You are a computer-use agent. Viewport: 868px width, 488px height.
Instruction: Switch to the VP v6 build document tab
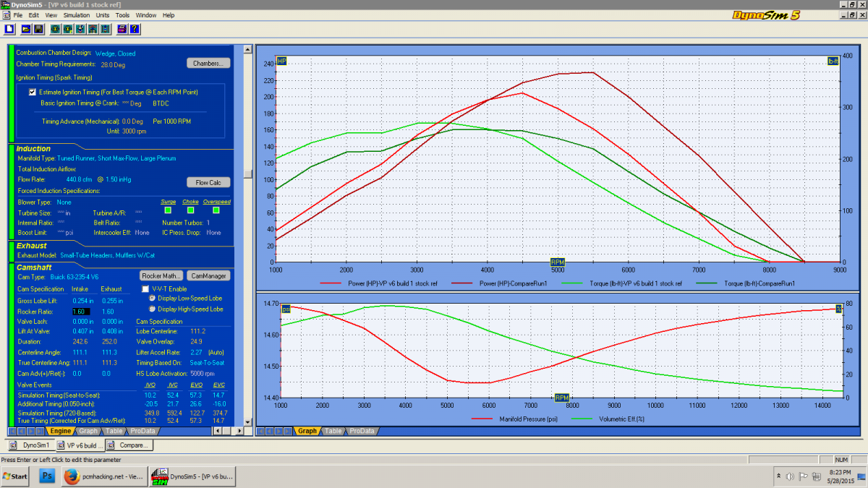(x=80, y=445)
